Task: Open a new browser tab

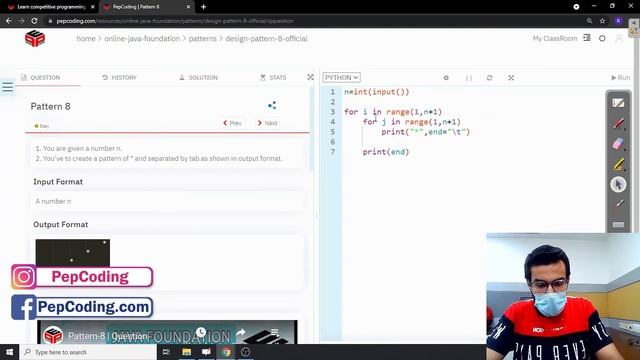Action: (203, 7)
